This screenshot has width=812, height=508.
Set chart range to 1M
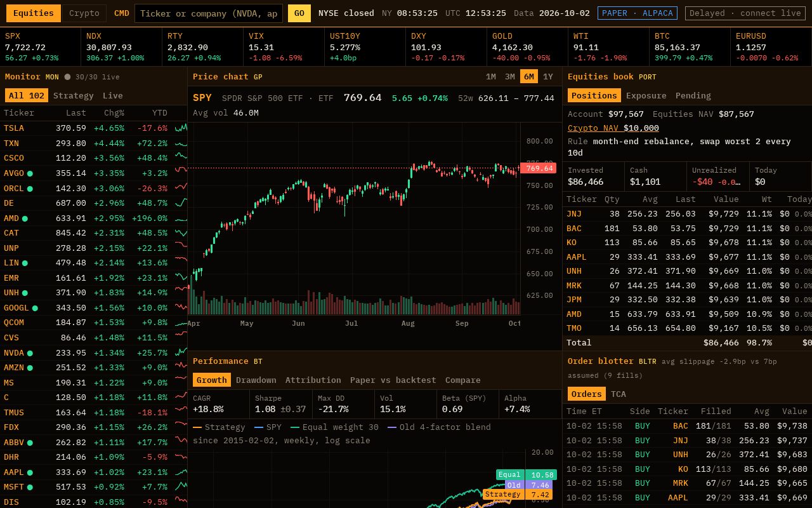point(491,77)
